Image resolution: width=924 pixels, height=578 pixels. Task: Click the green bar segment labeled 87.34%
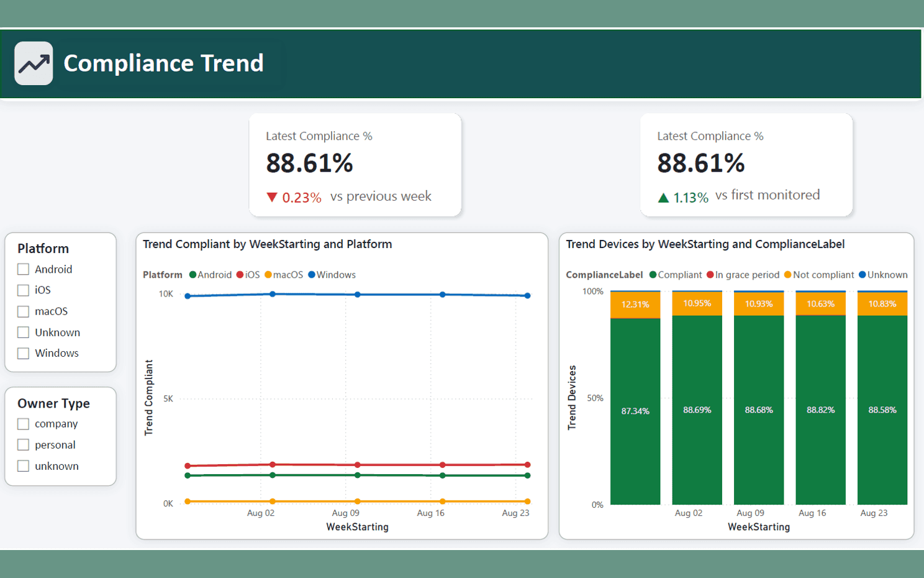click(635, 411)
